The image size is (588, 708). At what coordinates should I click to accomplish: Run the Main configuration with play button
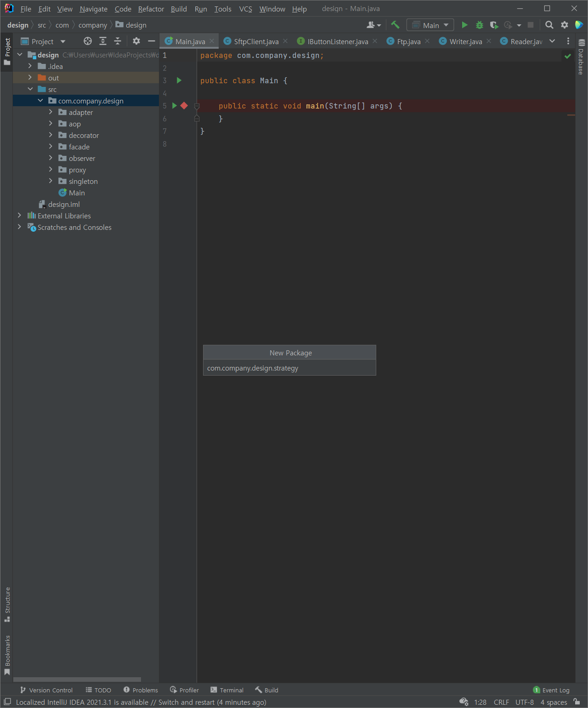click(x=464, y=25)
